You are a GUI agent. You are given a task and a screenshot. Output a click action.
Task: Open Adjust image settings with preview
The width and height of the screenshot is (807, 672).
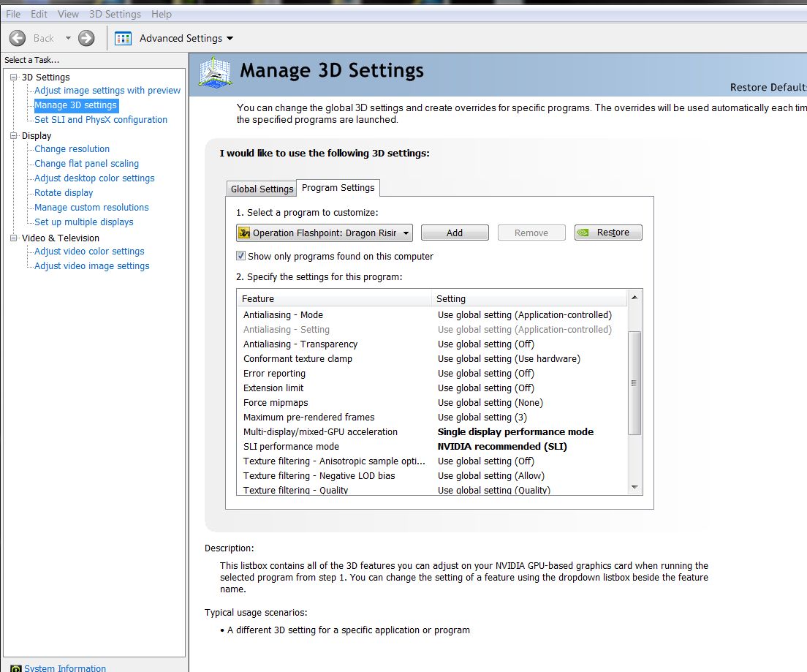(107, 90)
